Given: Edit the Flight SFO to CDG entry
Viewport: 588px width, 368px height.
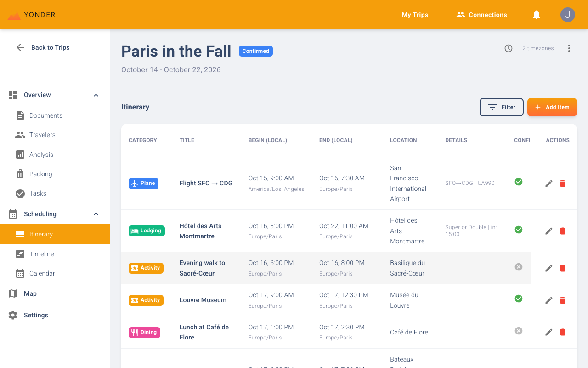Looking at the screenshot, I should tap(548, 183).
